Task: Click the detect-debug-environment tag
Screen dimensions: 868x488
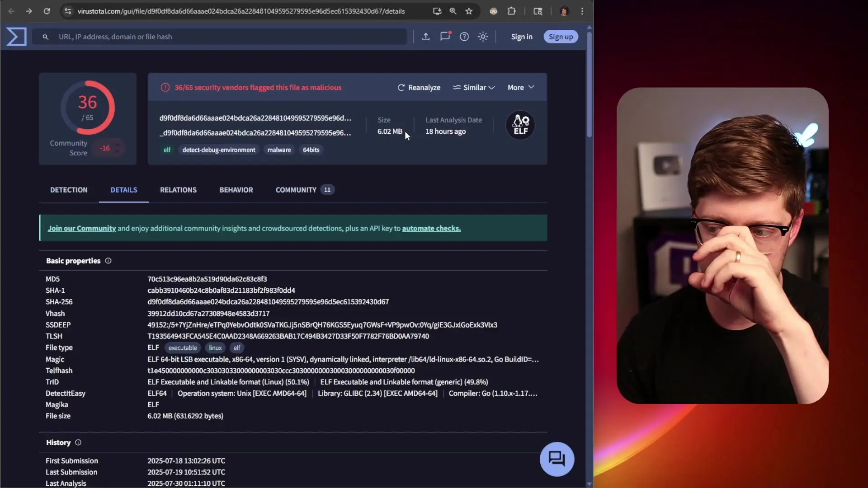Action: (219, 150)
